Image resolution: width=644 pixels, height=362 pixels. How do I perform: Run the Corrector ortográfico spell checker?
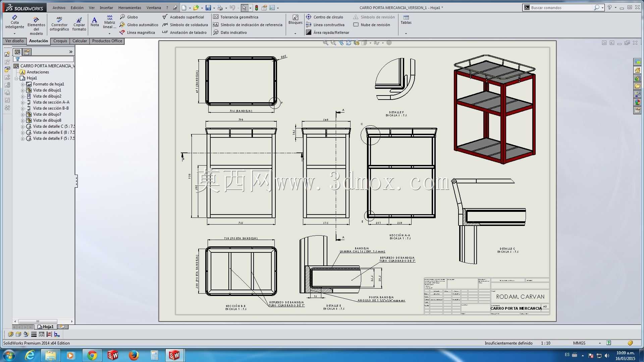tap(59, 23)
